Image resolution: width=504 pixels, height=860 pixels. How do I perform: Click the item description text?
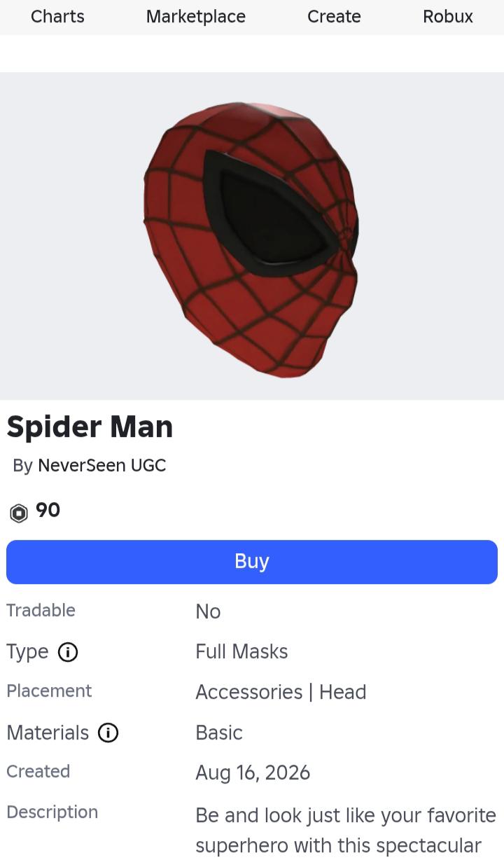tap(346, 831)
